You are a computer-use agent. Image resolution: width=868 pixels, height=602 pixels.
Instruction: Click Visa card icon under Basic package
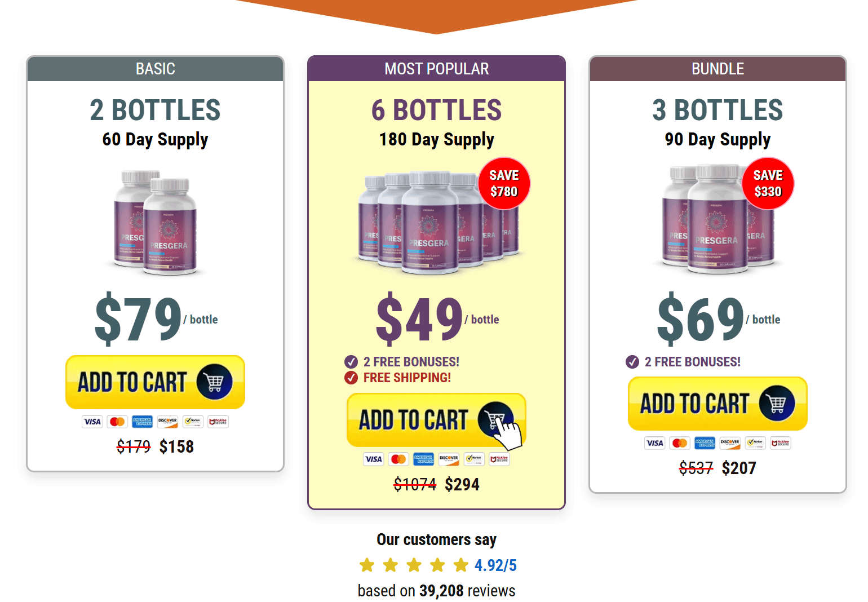(x=92, y=422)
